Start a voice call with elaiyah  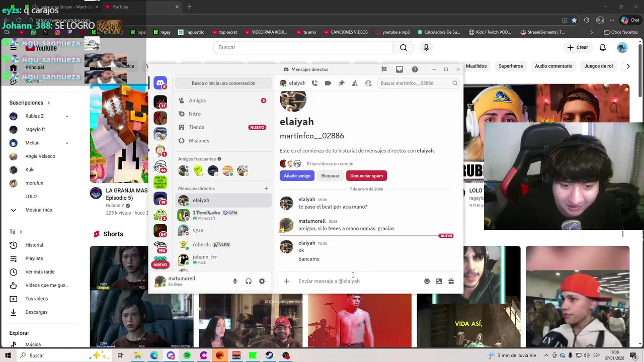pyautogui.click(x=314, y=83)
